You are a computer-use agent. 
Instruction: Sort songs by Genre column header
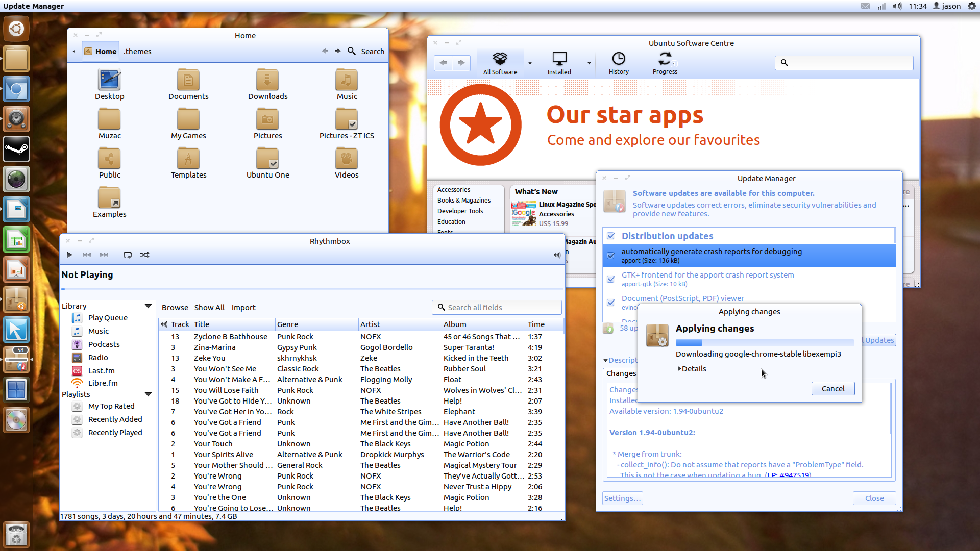(x=316, y=324)
